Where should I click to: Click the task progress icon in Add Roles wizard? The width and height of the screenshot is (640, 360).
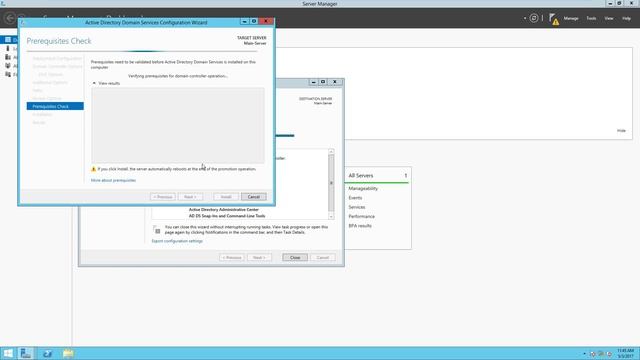coord(157,230)
